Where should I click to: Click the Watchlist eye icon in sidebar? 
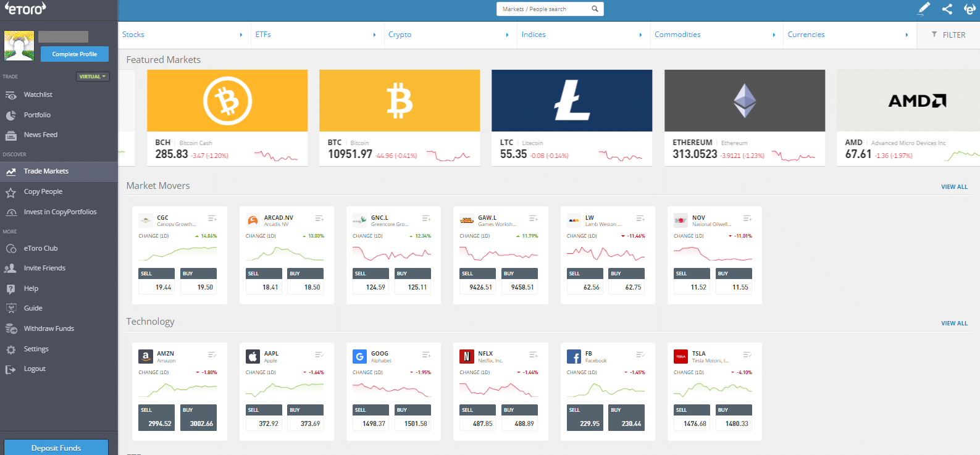tap(10, 95)
